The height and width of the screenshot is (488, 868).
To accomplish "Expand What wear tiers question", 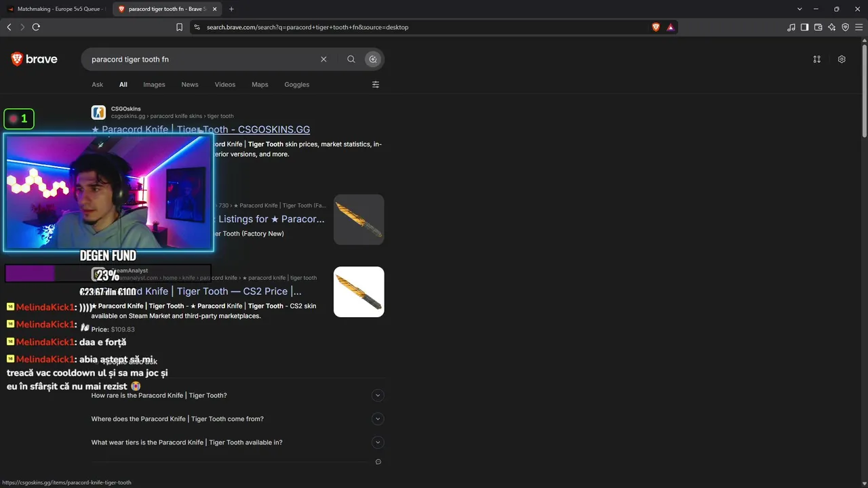I will pyautogui.click(x=237, y=443).
